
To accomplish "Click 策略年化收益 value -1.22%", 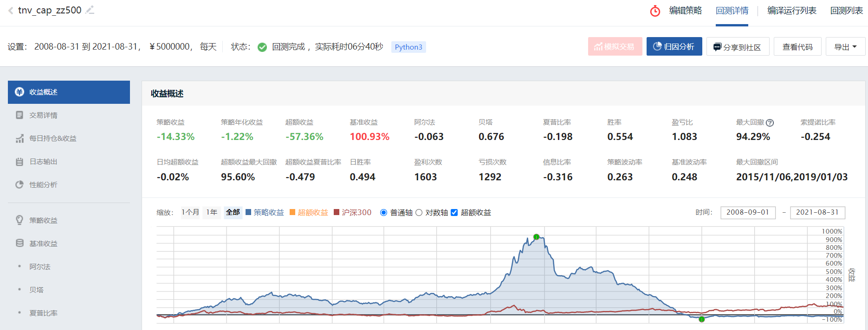I will pyautogui.click(x=237, y=137).
